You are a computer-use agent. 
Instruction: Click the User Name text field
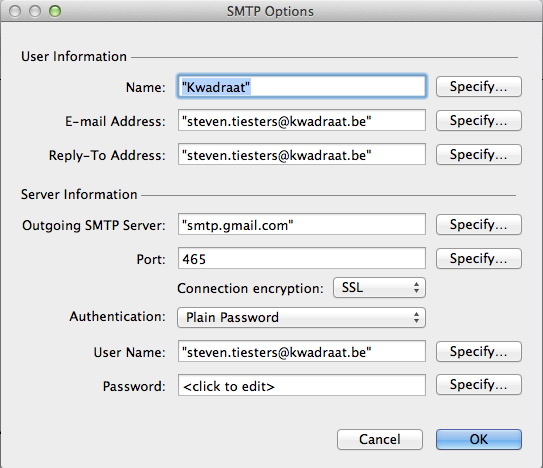302,352
